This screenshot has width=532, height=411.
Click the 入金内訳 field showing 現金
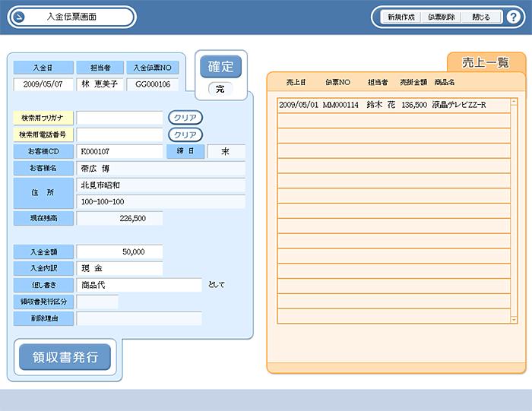119,268
